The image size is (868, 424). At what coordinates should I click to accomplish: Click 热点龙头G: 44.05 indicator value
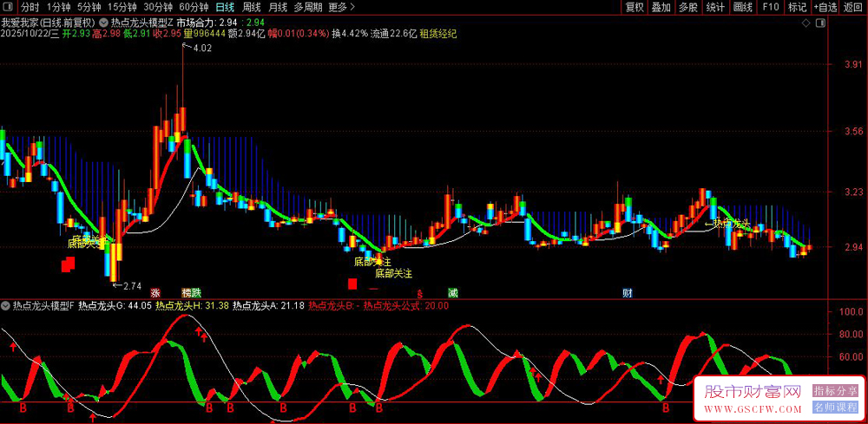(x=115, y=305)
